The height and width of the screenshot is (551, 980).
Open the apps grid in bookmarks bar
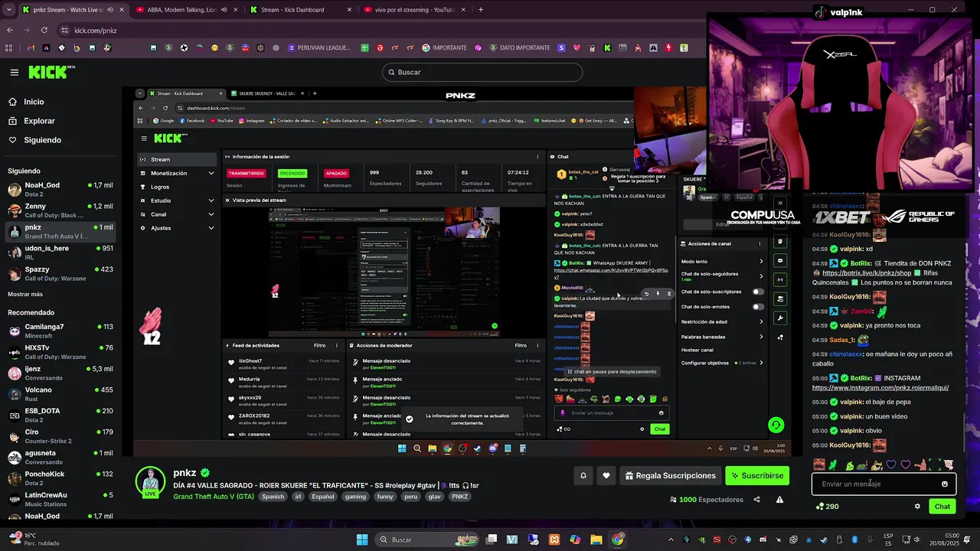pyautogui.click(x=8, y=47)
